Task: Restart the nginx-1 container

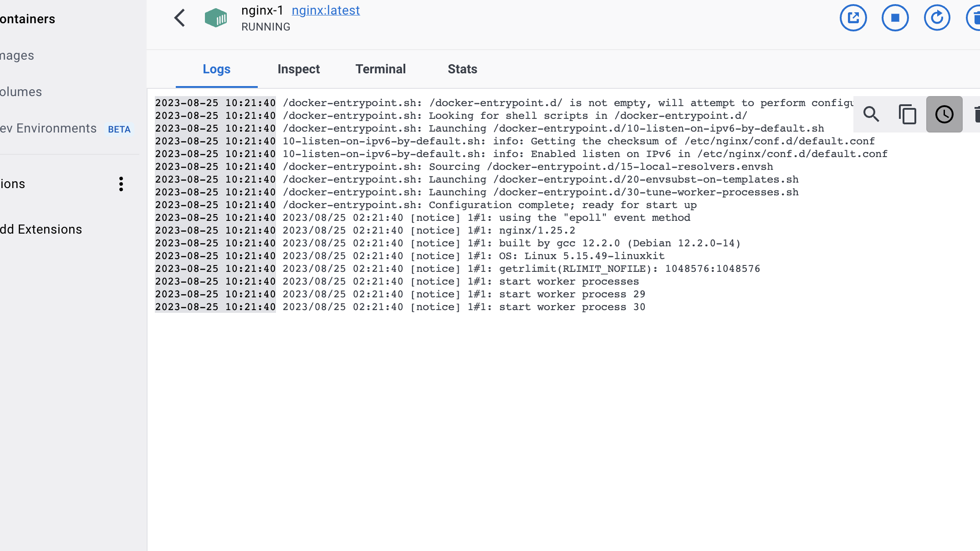Action: click(x=937, y=18)
